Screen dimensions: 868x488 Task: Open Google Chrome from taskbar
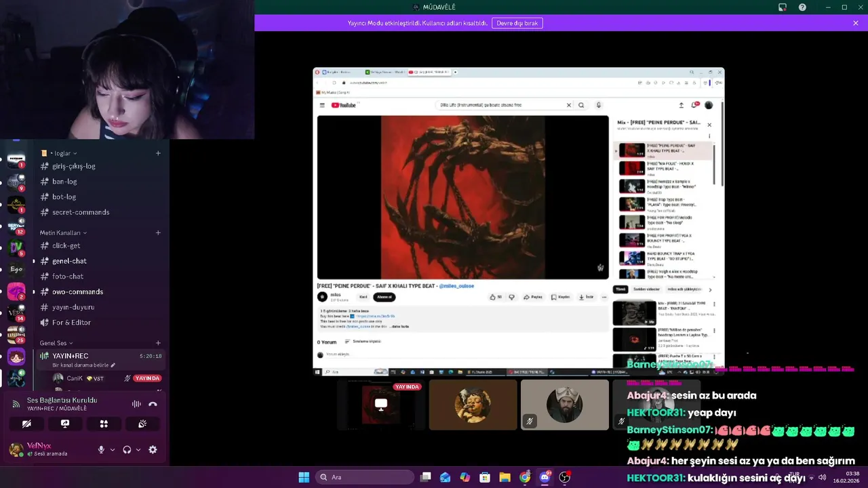525,477
